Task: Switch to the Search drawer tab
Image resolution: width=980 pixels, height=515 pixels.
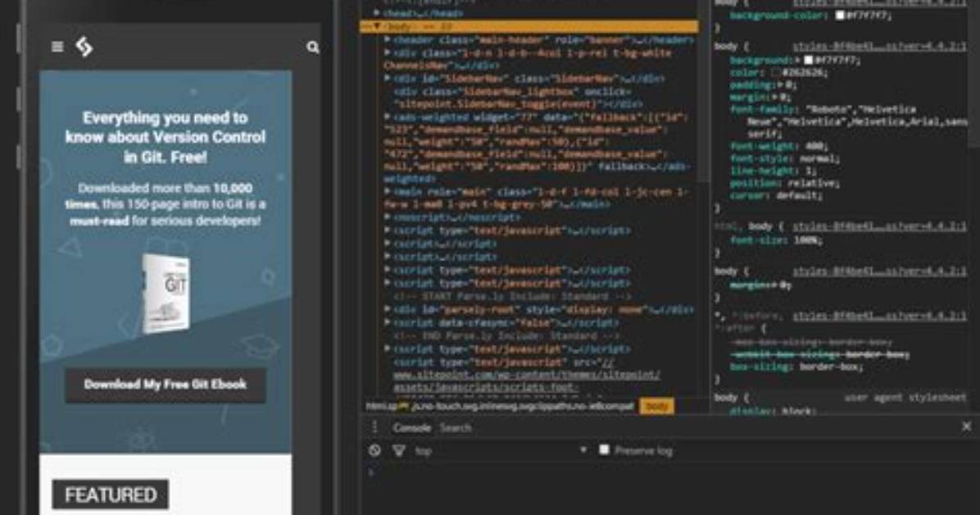Action: (x=456, y=427)
